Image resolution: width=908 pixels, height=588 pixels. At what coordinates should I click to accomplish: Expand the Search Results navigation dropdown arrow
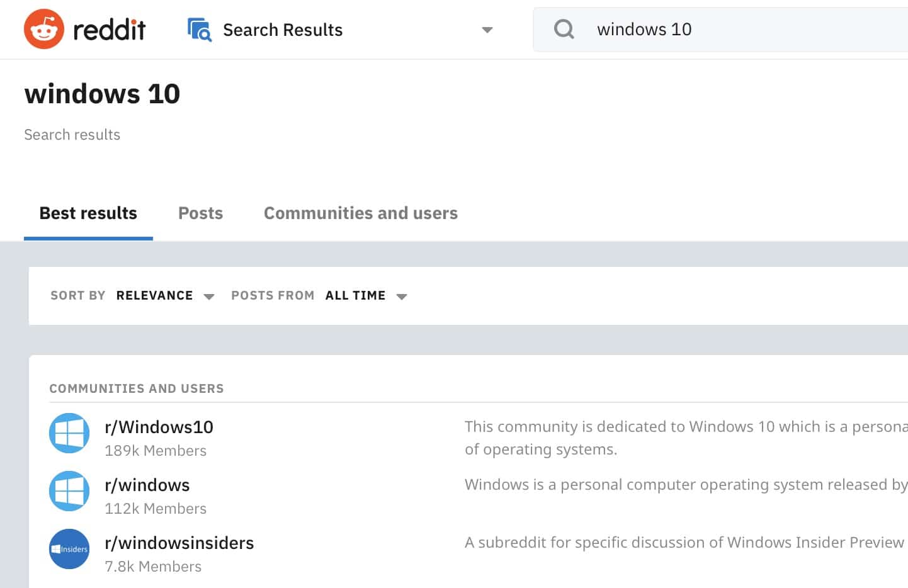click(x=487, y=30)
